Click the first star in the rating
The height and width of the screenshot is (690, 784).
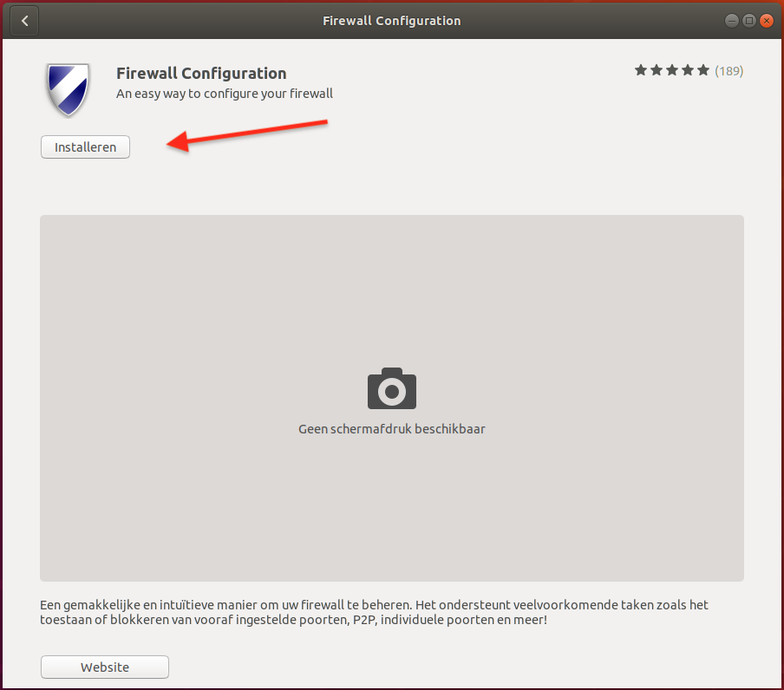pos(641,70)
